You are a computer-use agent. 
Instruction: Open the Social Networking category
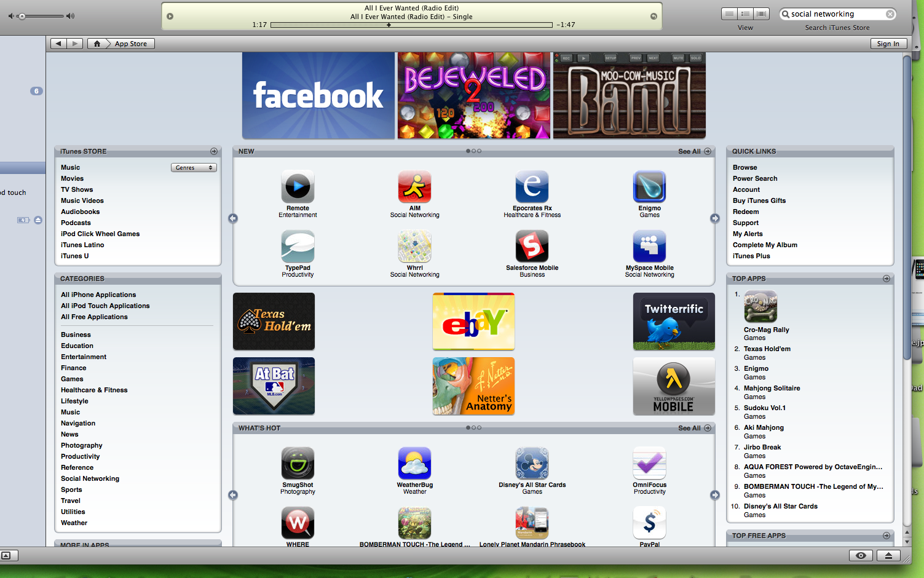90,478
